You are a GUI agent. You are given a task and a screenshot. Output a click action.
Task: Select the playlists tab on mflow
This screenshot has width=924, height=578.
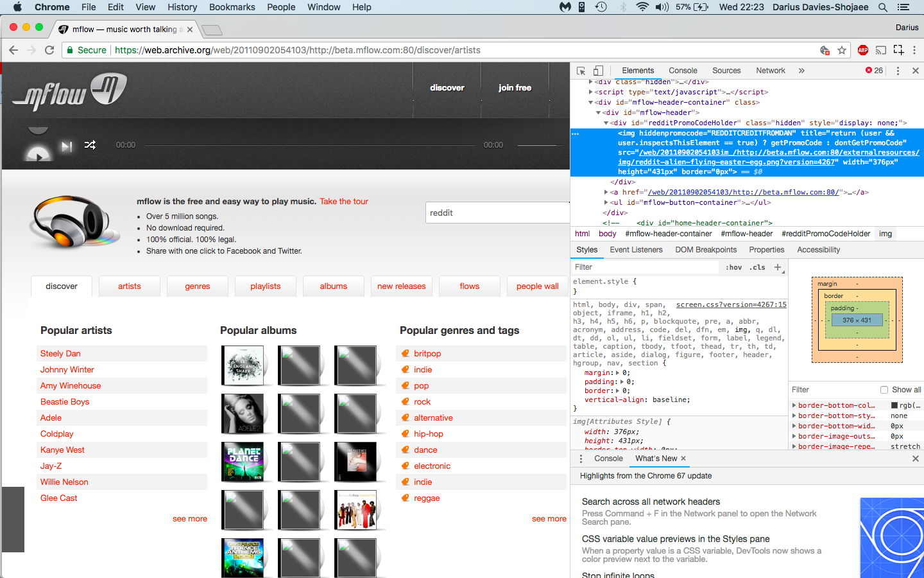point(266,286)
